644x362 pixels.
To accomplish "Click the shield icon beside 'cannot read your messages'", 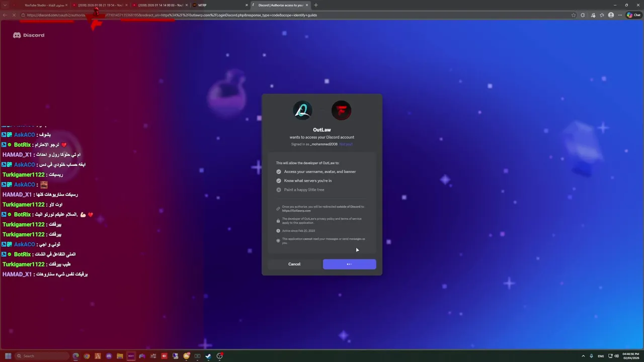I will tap(278, 241).
